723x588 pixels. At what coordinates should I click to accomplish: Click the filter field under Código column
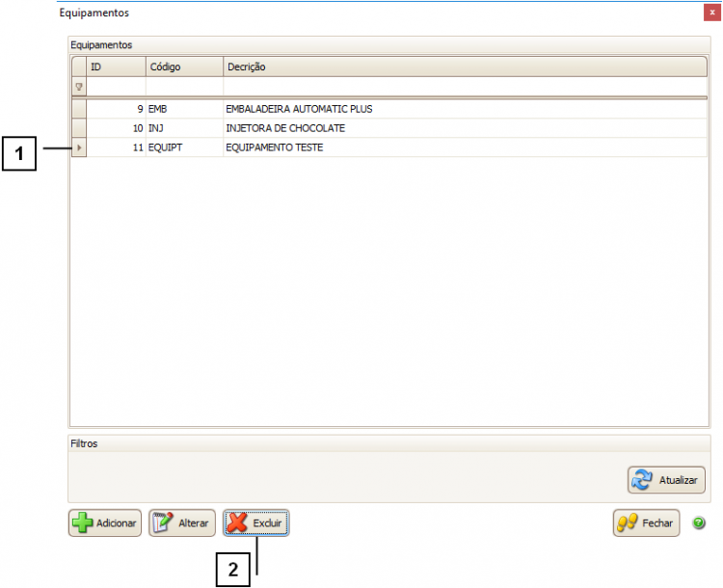(183, 87)
